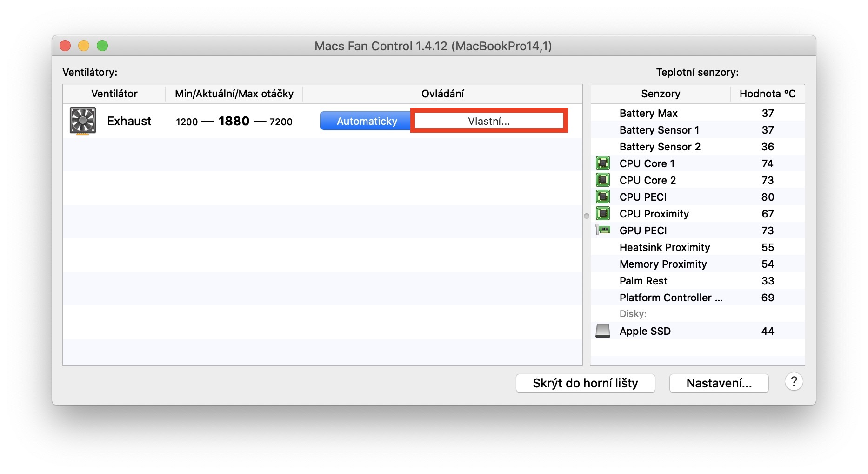
Task: Click the minimum fan speed 1200
Action: tap(187, 122)
